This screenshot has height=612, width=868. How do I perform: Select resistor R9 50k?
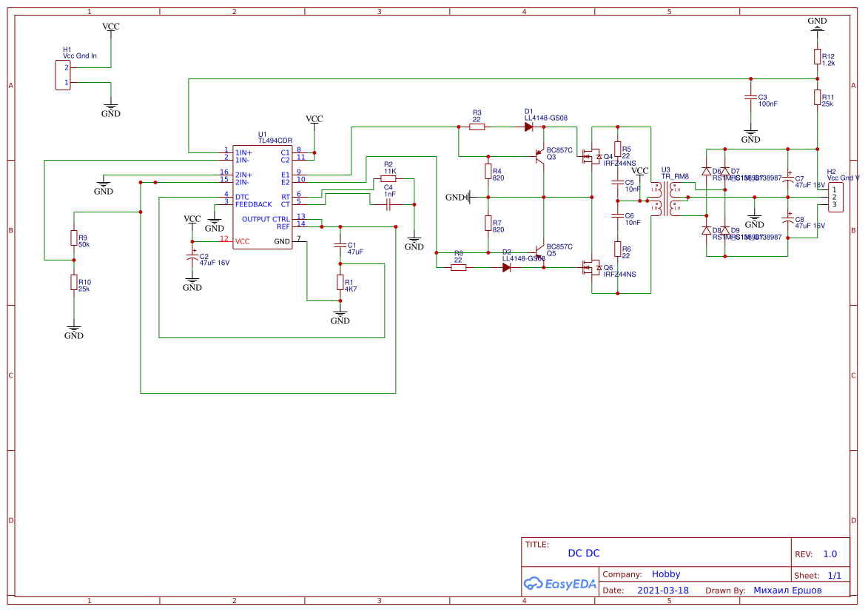point(73,239)
